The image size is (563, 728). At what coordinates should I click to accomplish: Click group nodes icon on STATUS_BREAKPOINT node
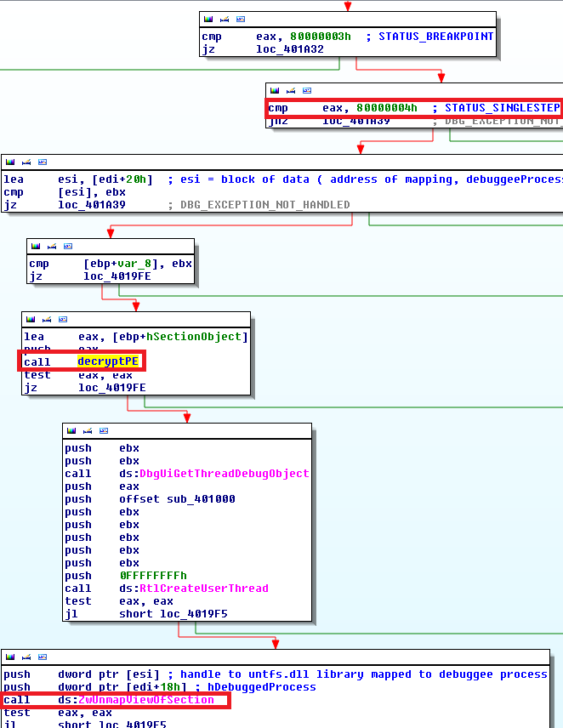[x=241, y=19]
